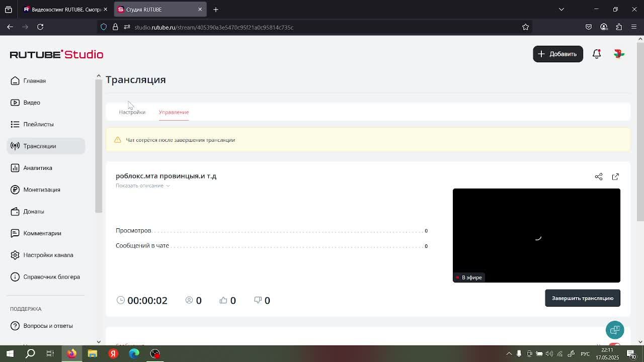
Task: Open Microsoft Edge from the taskbar
Action: 134,354
